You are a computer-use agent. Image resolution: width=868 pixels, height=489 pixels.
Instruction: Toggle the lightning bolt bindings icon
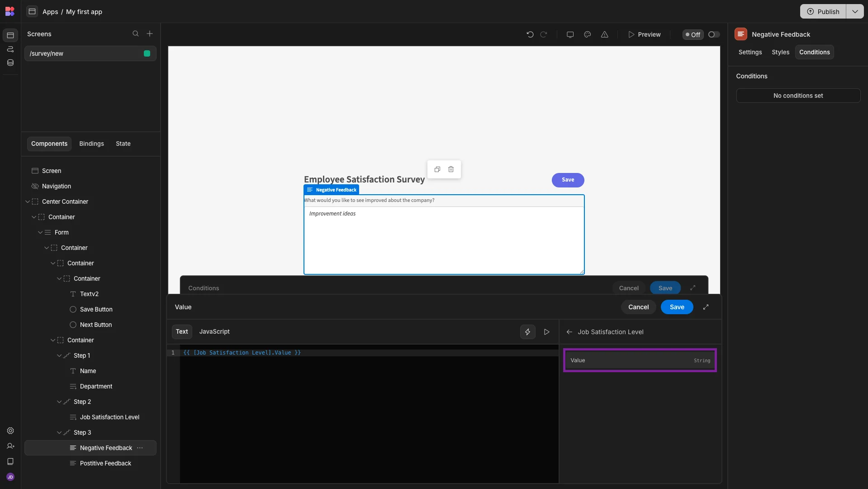(527, 332)
